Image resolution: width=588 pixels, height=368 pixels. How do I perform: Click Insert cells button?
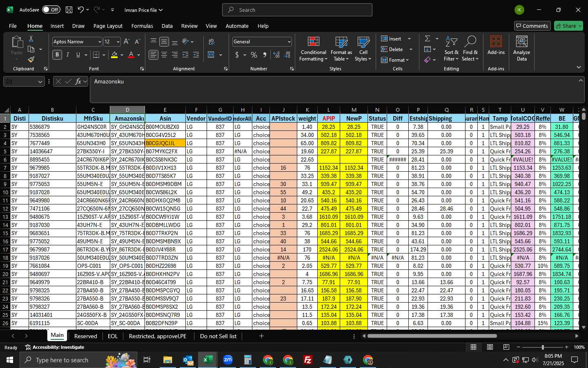[x=391, y=39]
